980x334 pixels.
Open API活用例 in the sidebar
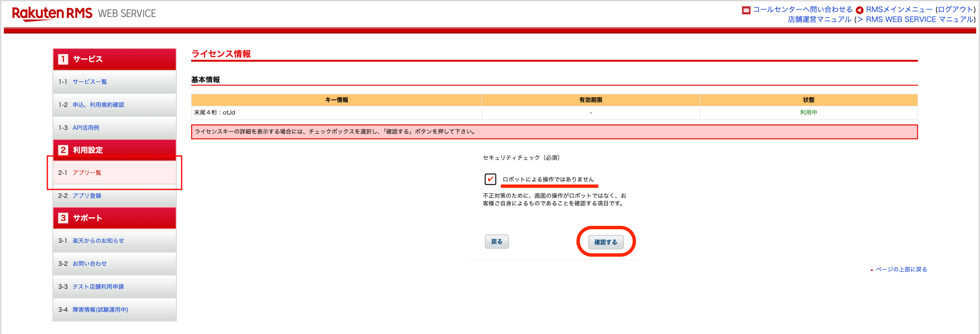click(x=86, y=128)
